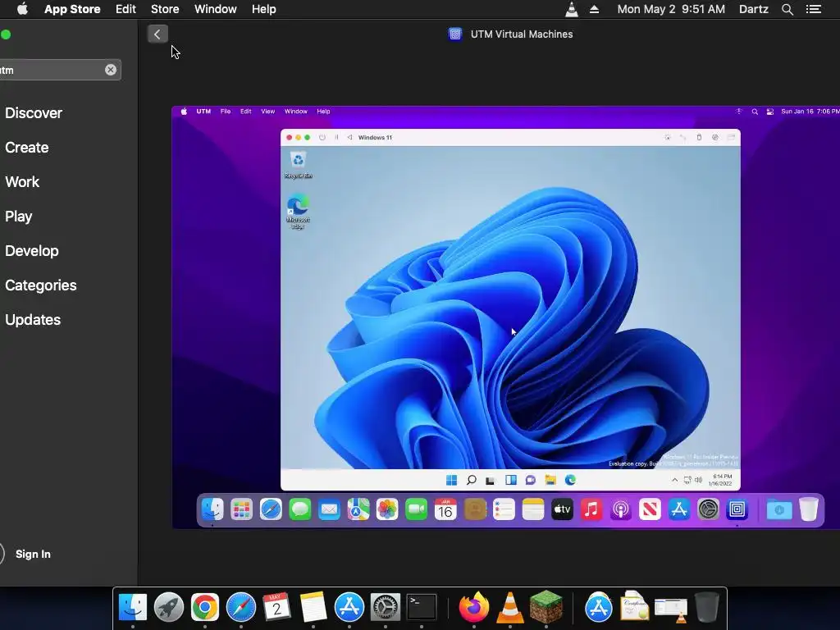Open the Develop section in sidebar
This screenshot has width=840, height=630.
(x=32, y=251)
